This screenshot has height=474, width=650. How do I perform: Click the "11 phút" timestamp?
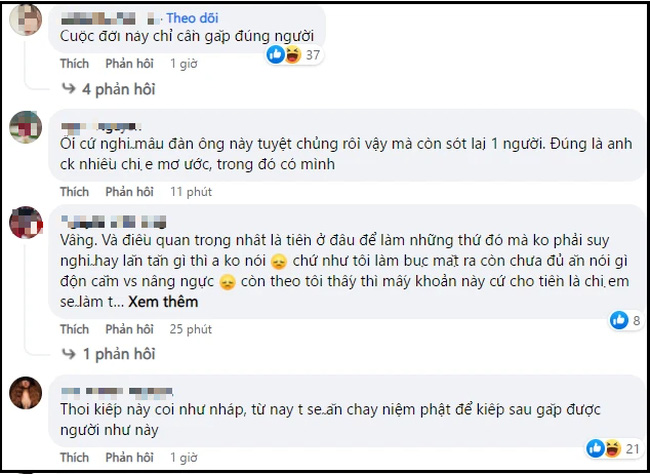click(189, 191)
